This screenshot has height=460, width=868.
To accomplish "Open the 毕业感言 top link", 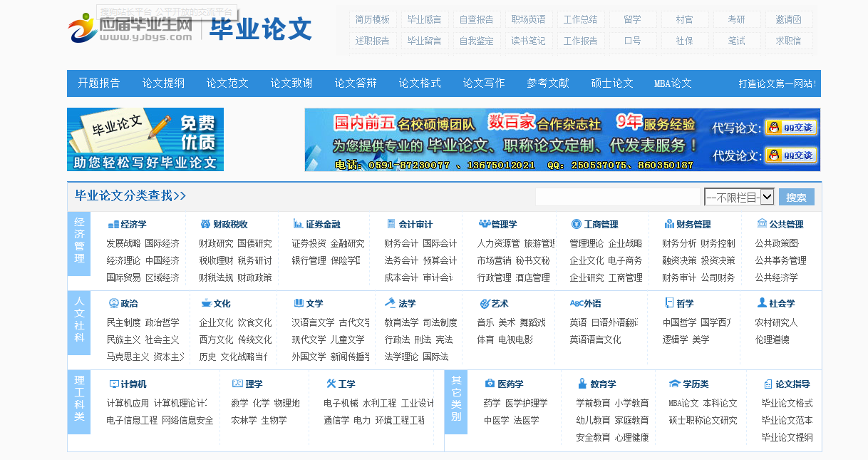I will pos(425,19).
